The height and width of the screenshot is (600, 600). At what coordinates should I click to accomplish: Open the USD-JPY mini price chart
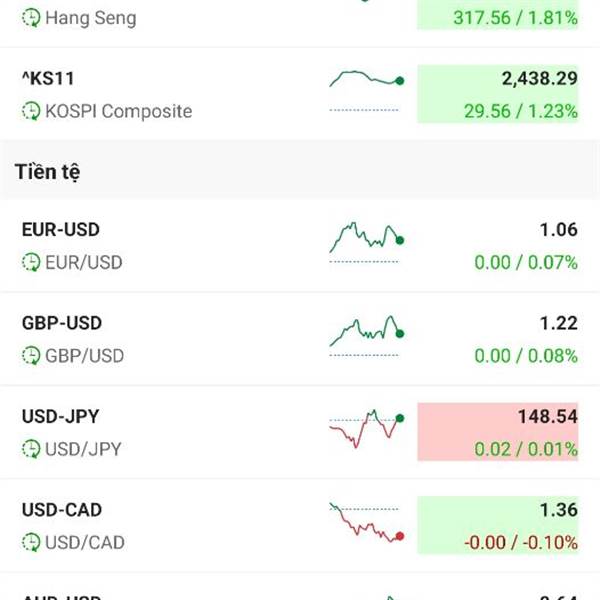(367, 429)
